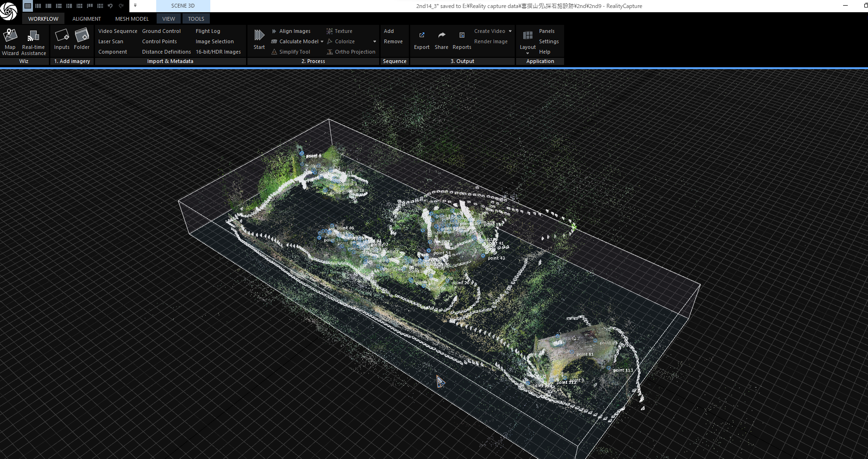Expand the Layout dropdown arrow

(528, 53)
